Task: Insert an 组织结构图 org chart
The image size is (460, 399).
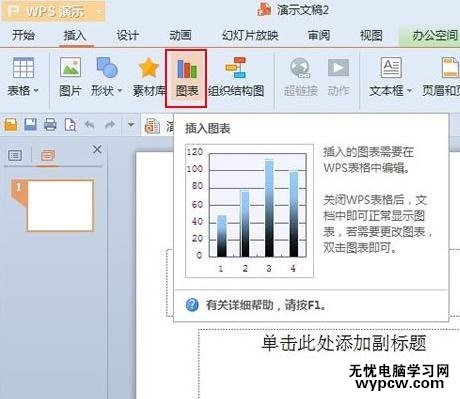Action: click(x=236, y=77)
